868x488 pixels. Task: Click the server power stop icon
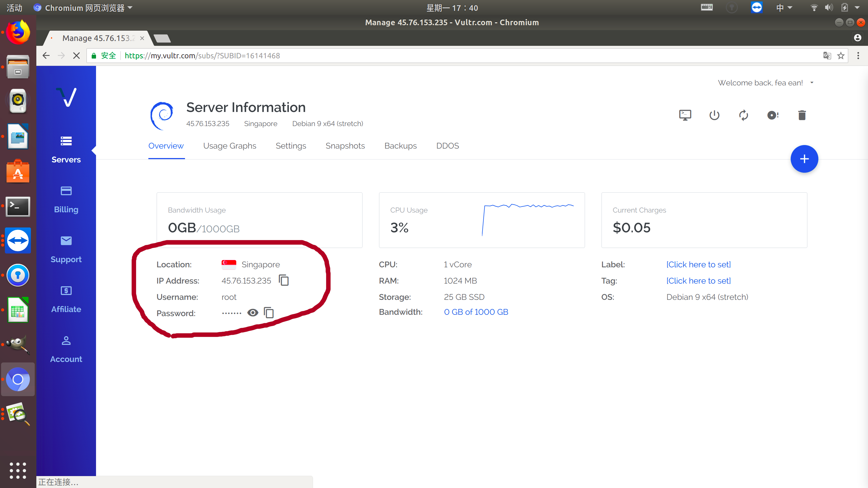point(714,115)
